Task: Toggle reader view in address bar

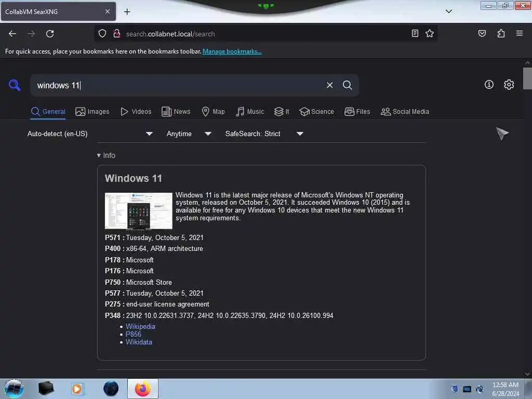Action: tap(415, 33)
